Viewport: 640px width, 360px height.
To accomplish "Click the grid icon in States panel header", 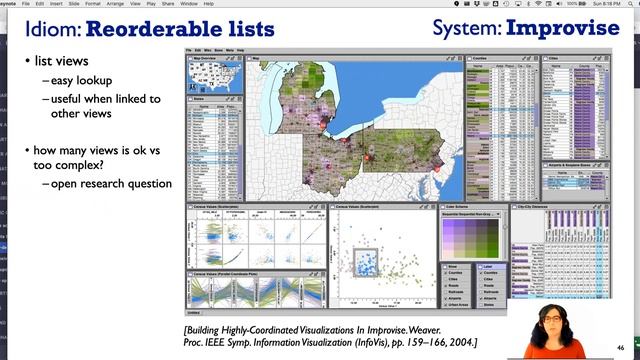I will [240, 99].
